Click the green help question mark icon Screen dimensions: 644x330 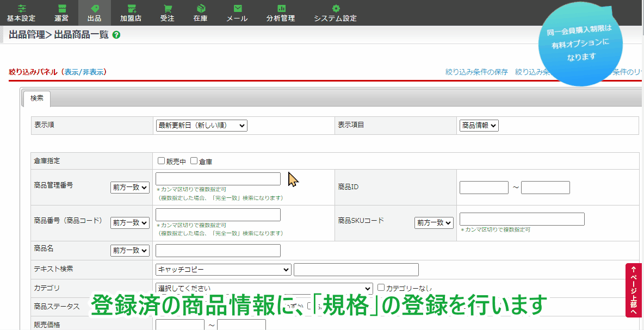(116, 35)
